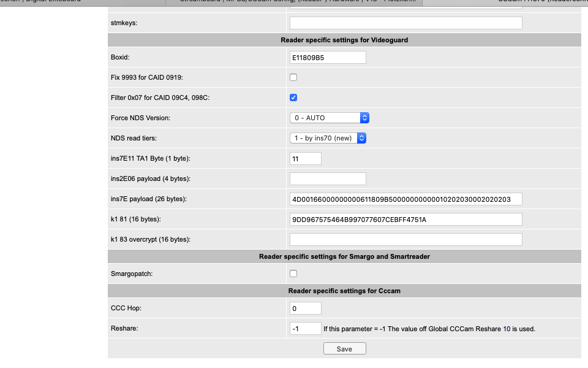588x368 pixels.
Task: Toggle the Smargopatch checkbox
Action: tap(293, 274)
